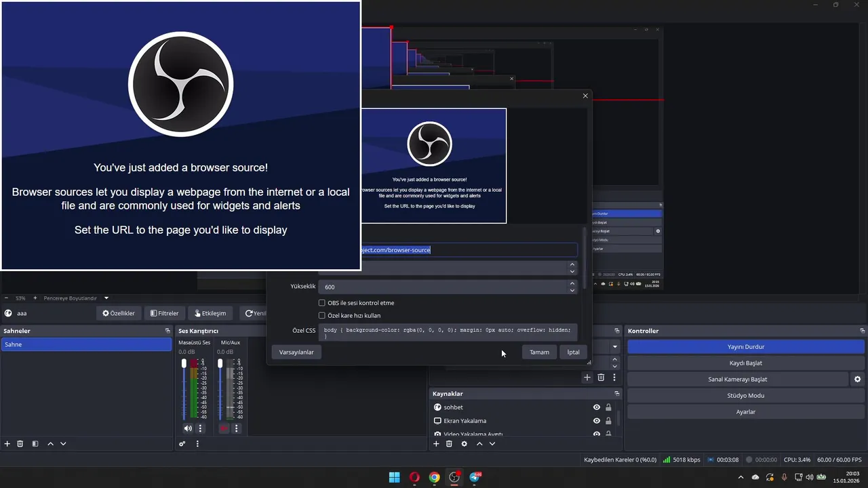Open advanced audio properties gears icon
868x488 pixels.
click(182, 444)
